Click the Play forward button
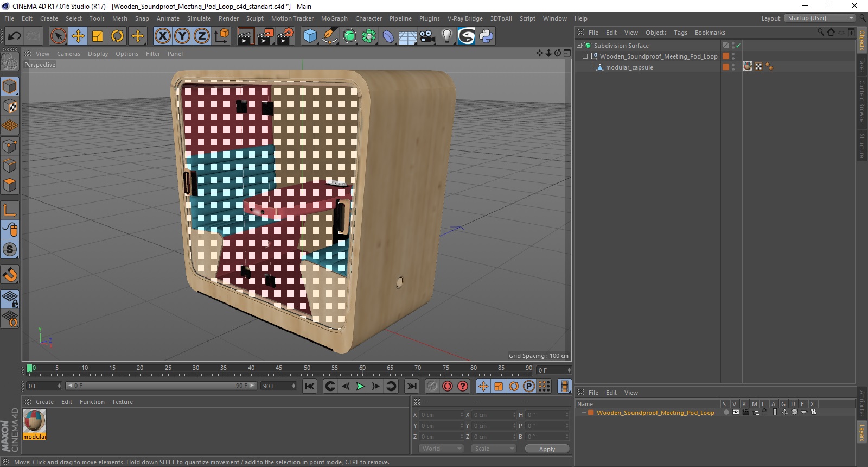The height and width of the screenshot is (467, 868). (360, 386)
